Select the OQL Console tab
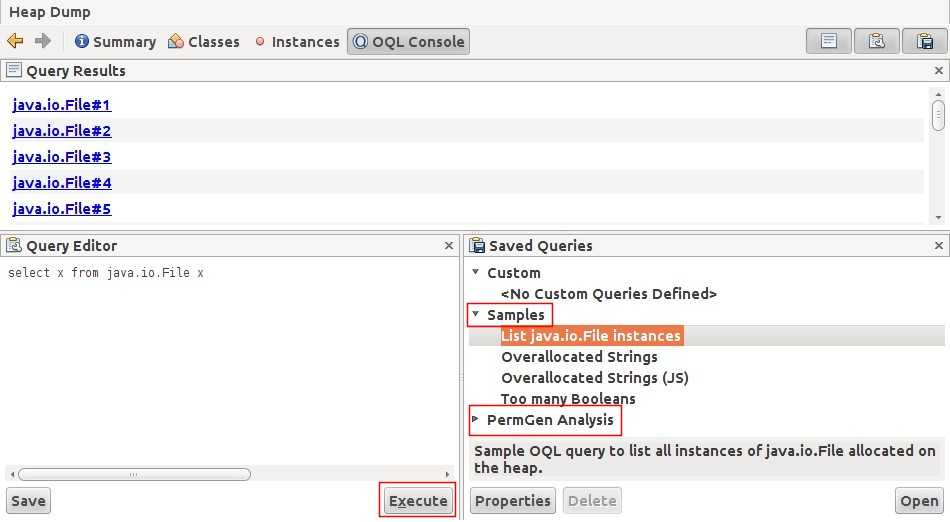Screen dimensions: 950x522 pos(408,42)
